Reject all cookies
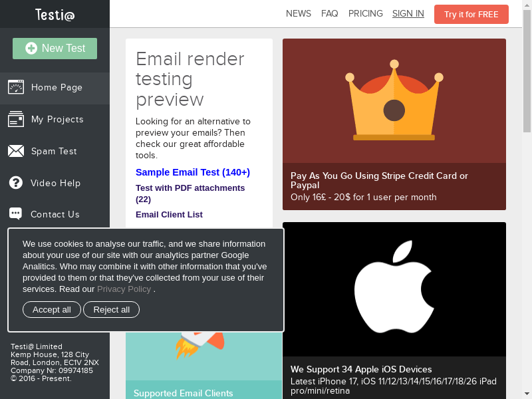532x399 pixels. [111, 309]
